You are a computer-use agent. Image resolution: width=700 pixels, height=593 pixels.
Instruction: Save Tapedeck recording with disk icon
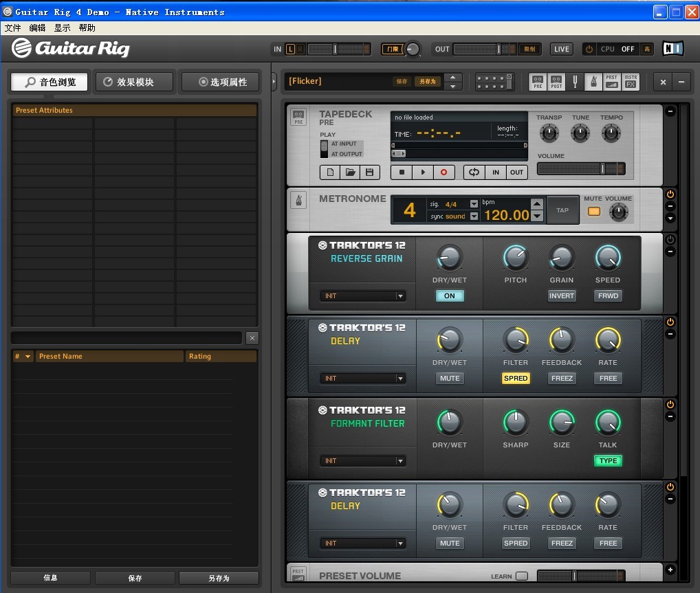point(370,172)
